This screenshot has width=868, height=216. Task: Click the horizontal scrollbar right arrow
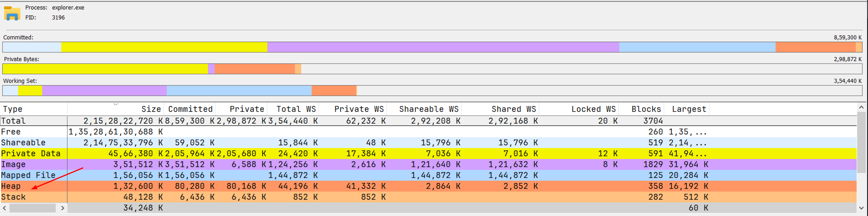(x=62, y=208)
